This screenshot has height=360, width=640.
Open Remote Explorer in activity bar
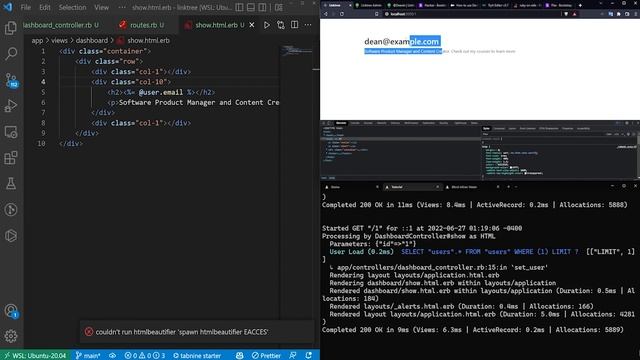pyautogui.click(x=11, y=132)
